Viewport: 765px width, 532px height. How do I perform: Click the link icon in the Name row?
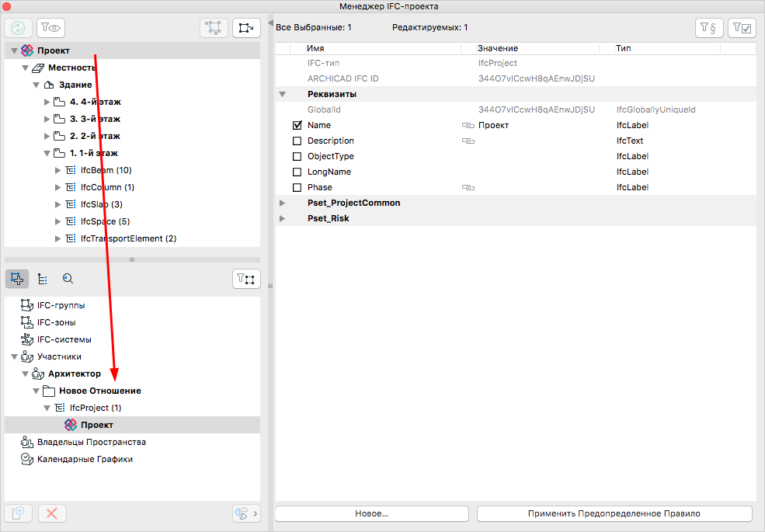(468, 126)
